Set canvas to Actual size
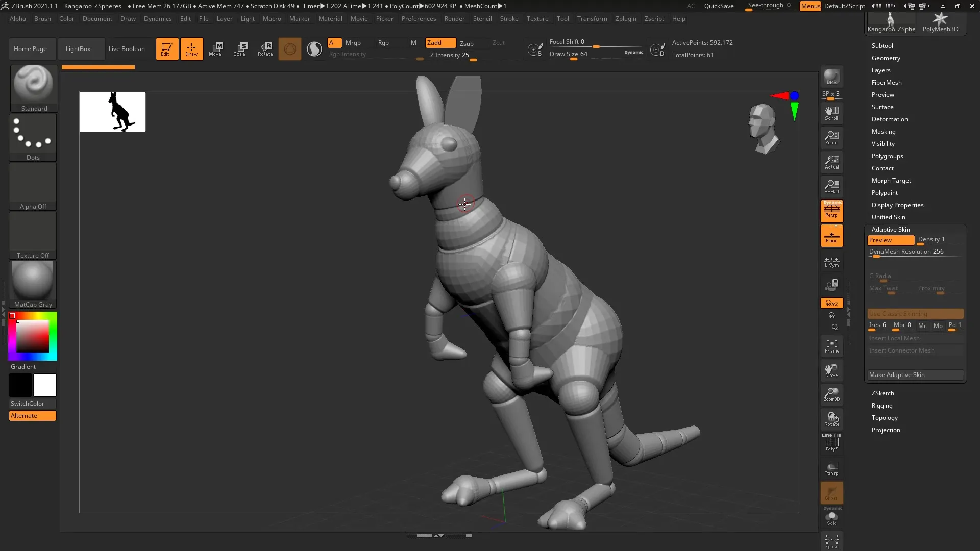The image size is (980, 551). pyautogui.click(x=831, y=162)
